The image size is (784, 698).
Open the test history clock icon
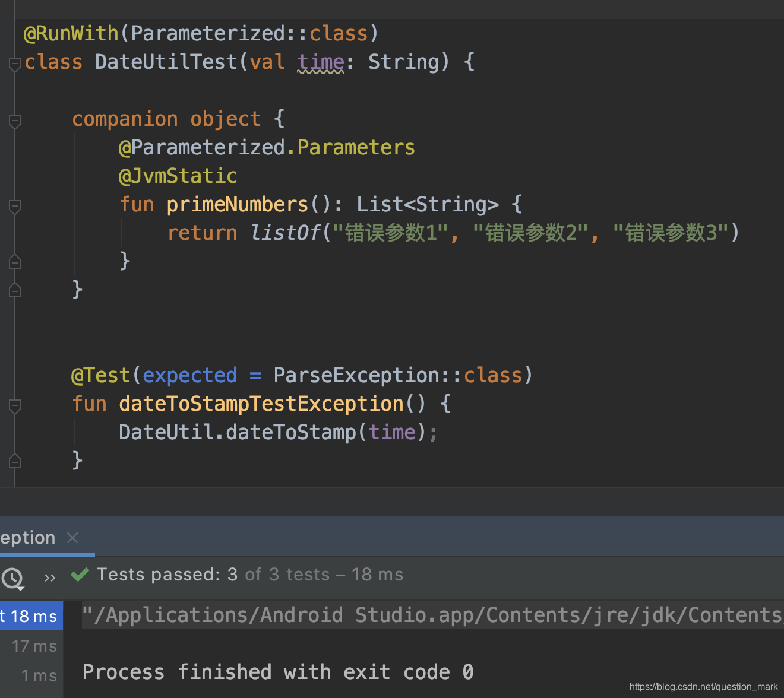(12, 578)
